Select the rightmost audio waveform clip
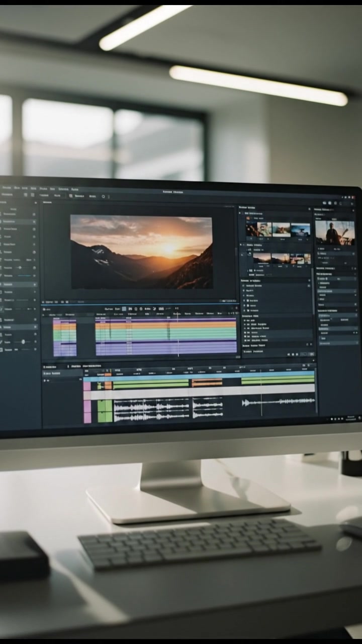Screen dimensions: 362x644 coord(278,401)
